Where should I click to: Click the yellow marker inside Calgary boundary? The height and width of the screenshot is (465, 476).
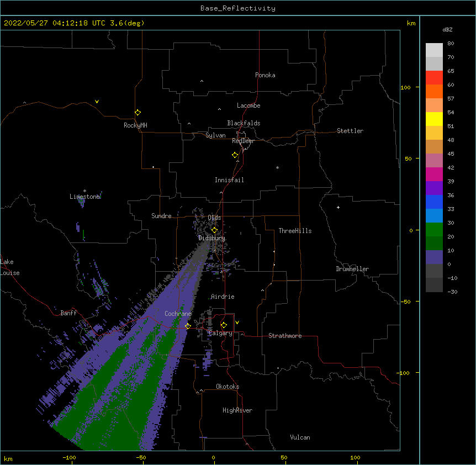(x=224, y=325)
